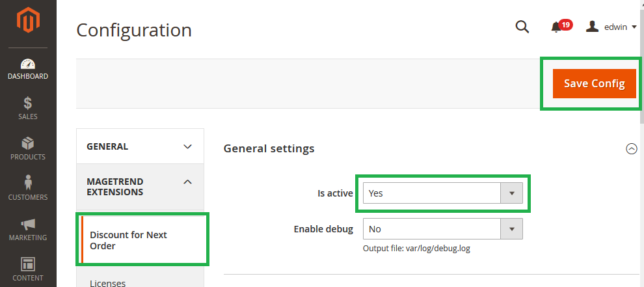
Task: Open the Enable debug dropdown
Action: pos(443,228)
